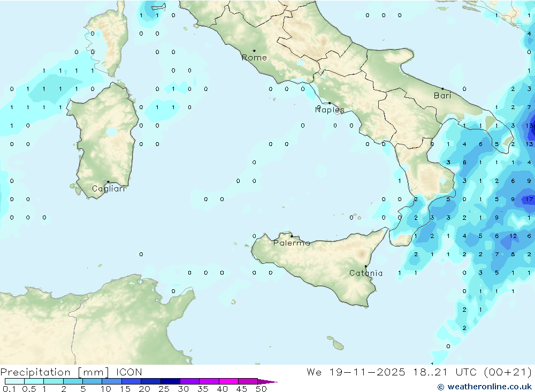Click the date 'We 19-11-2025' text
Image resolution: width=535 pixels, height=392 pixels.
[356, 372]
